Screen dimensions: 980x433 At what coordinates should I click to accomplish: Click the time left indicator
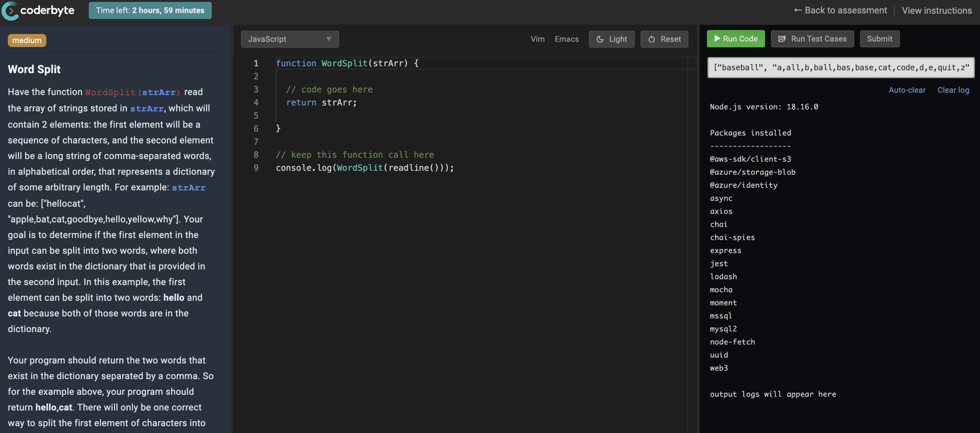coord(150,10)
